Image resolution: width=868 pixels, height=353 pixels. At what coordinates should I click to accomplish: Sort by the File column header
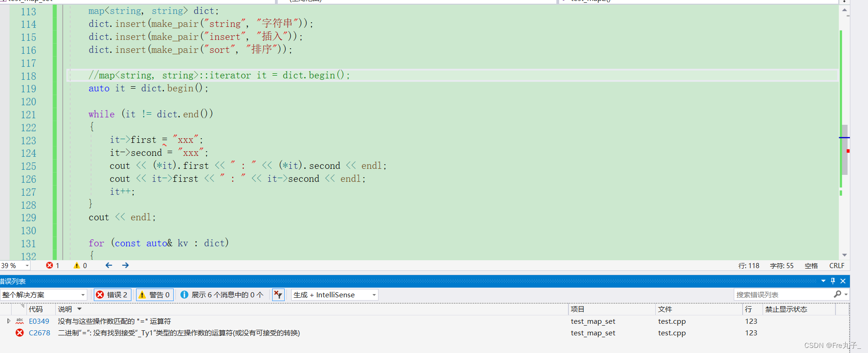[665, 309]
